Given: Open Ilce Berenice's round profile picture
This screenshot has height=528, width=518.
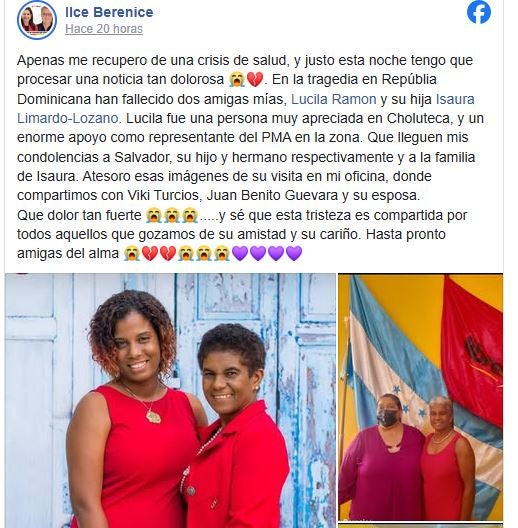Looking at the screenshot, I should click(x=37, y=20).
